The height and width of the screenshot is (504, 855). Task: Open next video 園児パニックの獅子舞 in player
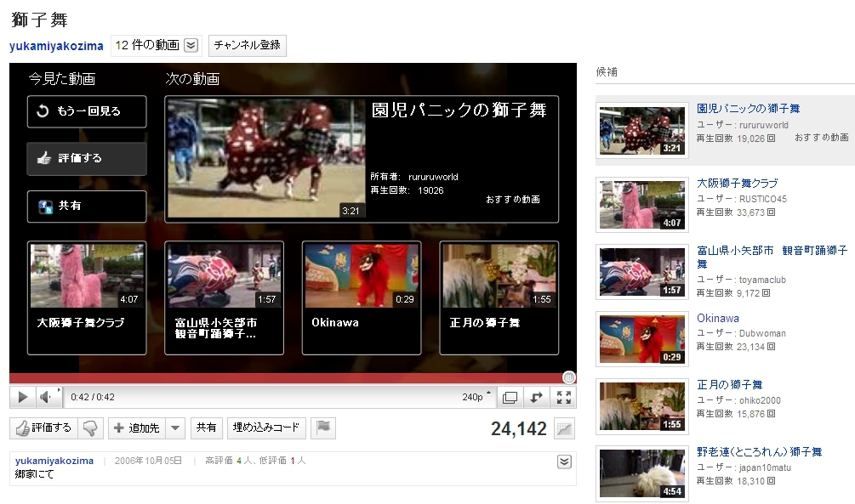[362, 159]
